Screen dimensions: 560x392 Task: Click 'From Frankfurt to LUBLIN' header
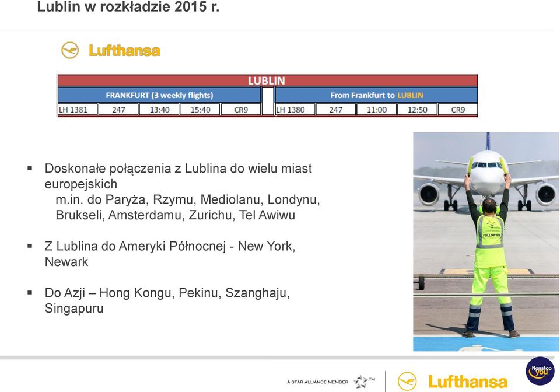(x=376, y=95)
